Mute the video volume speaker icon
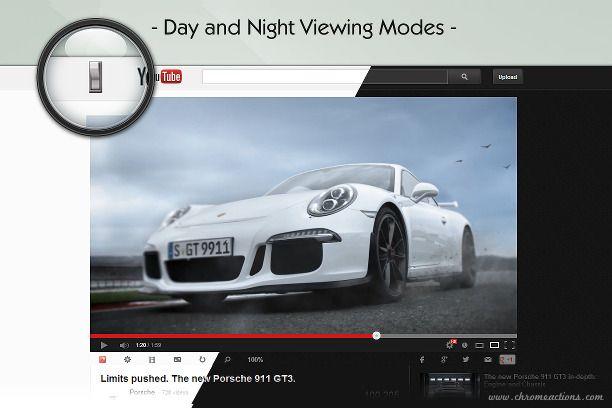612x408 pixels. 124,345
